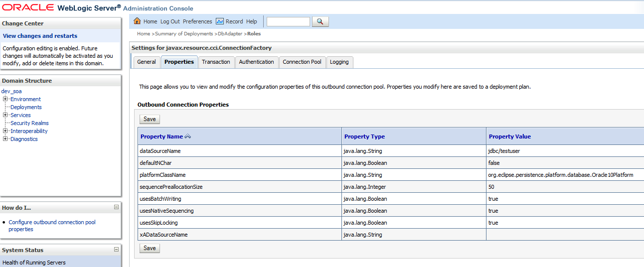This screenshot has height=267, width=644.
Task: Click the Property Type column header
Action: (x=364, y=136)
